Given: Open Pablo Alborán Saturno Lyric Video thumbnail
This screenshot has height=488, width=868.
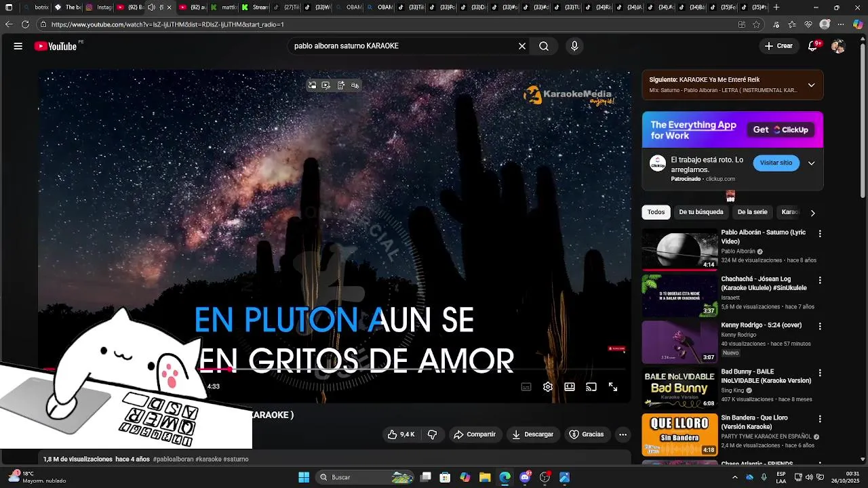Looking at the screenshot, I should point(679,249).
